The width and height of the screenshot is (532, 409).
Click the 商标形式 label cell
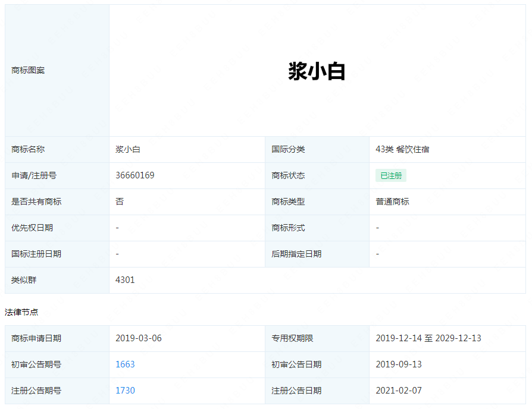(317, 228)
